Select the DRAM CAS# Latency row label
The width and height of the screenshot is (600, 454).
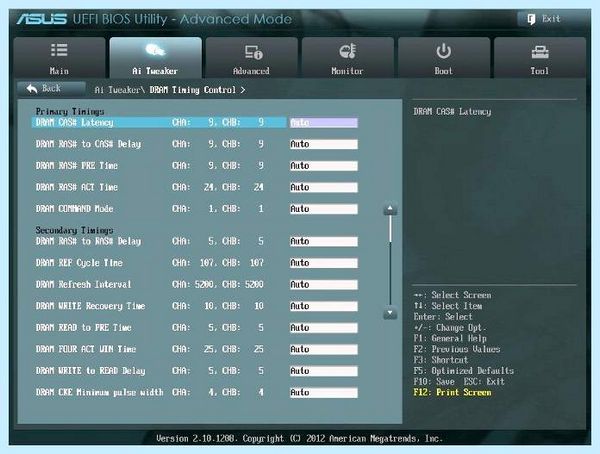75,122
